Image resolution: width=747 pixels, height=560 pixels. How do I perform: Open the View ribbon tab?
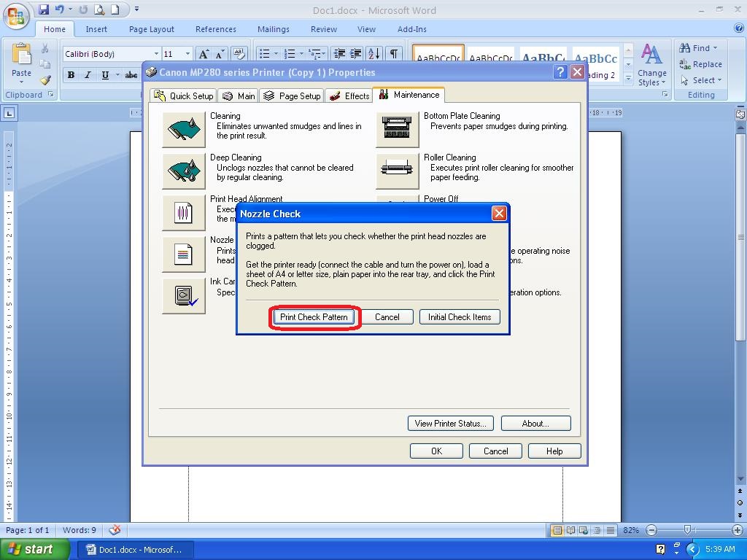366,29
